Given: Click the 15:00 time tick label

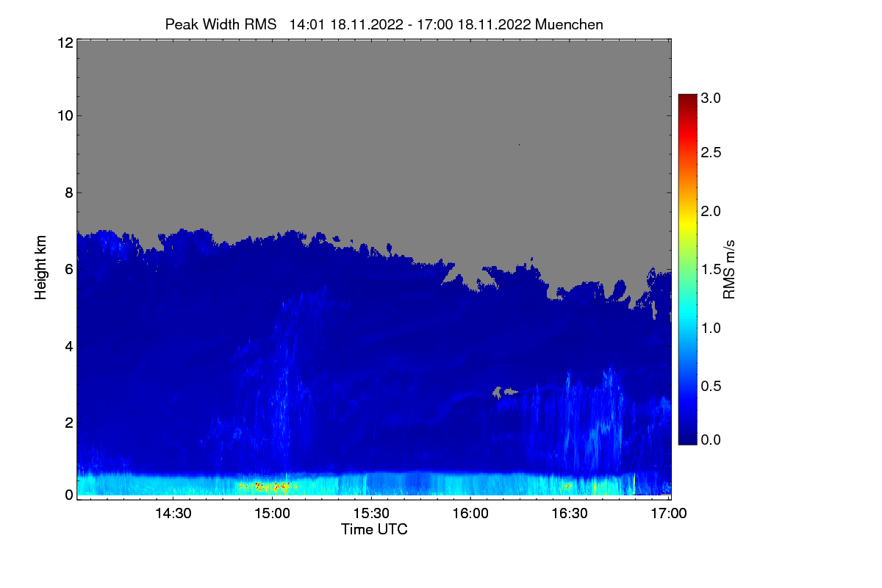Looking at the screenshot, I should 273,514.
